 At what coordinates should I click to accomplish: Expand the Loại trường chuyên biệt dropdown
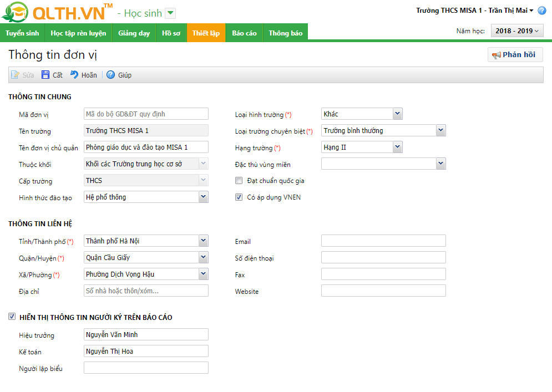coord(440,130)
